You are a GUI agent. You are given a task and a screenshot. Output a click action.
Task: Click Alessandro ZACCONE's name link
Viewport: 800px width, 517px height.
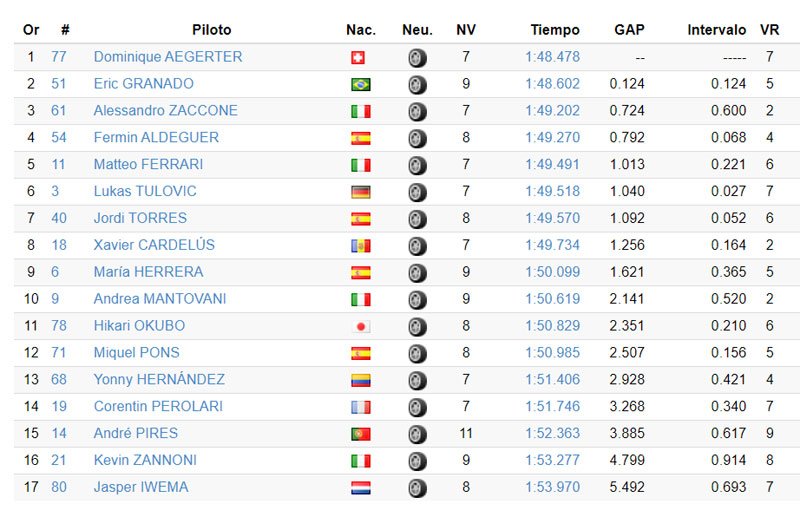165,111
